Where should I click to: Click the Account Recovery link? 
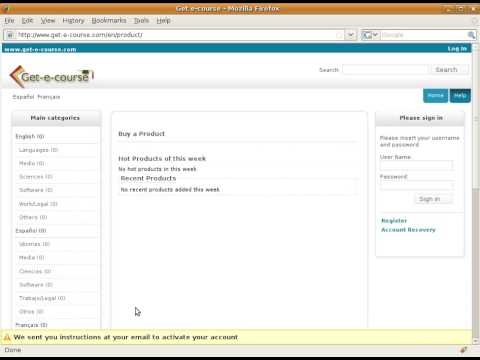[x=408, y=230]
